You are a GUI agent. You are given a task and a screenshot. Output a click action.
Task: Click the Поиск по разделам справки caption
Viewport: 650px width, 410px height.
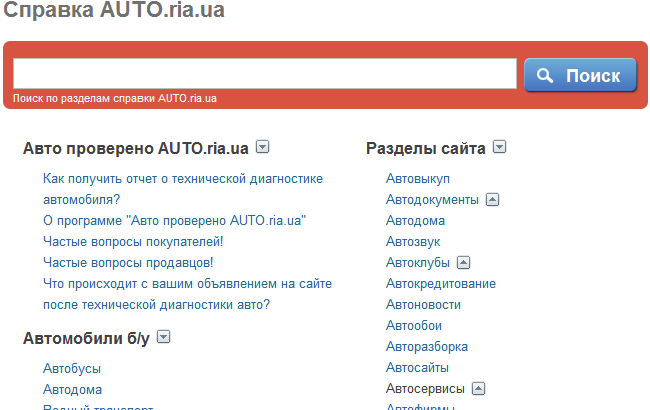[115, 98]
